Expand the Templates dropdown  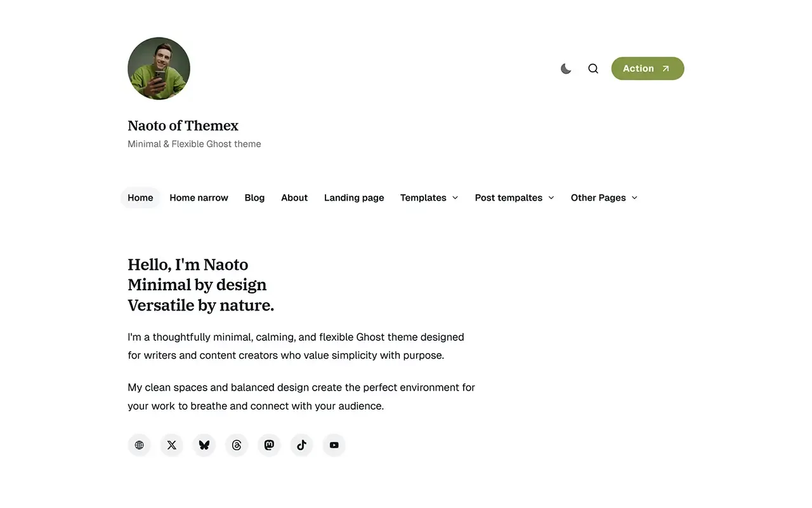429,197
